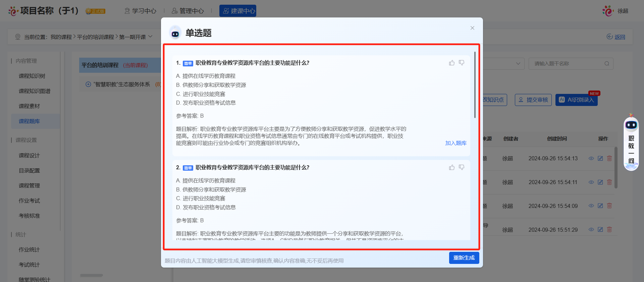644x282 pixels.
Task: Like question 1 with thumbs-up icon
Action: [x=452, y=63]
